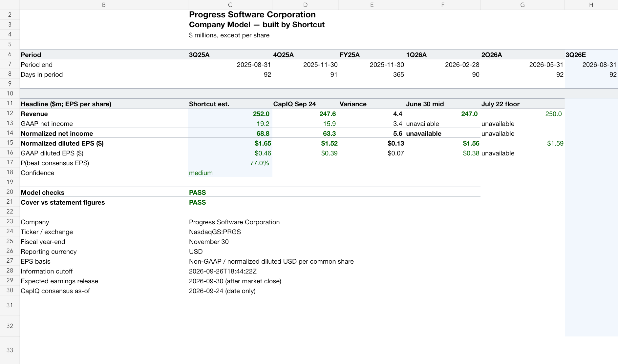
Task: Click the 'Headline ($m; EPS per share)' label
Action: [x=66, y=104]
